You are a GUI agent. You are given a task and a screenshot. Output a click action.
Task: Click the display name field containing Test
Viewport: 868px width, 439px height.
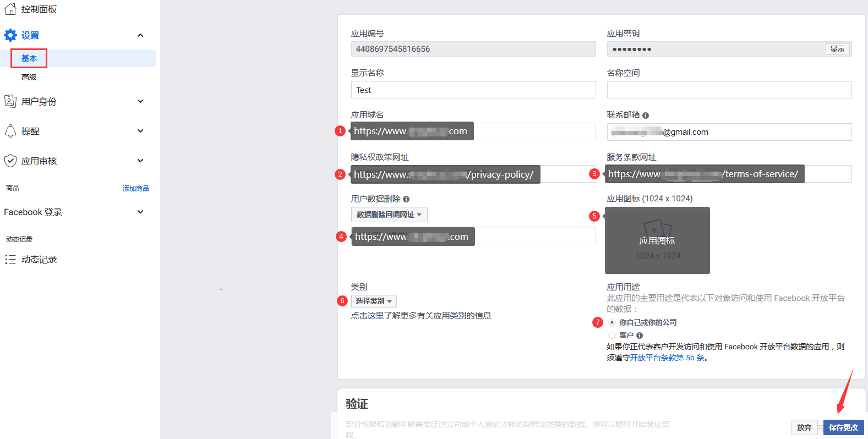click(x=473, y=90)
